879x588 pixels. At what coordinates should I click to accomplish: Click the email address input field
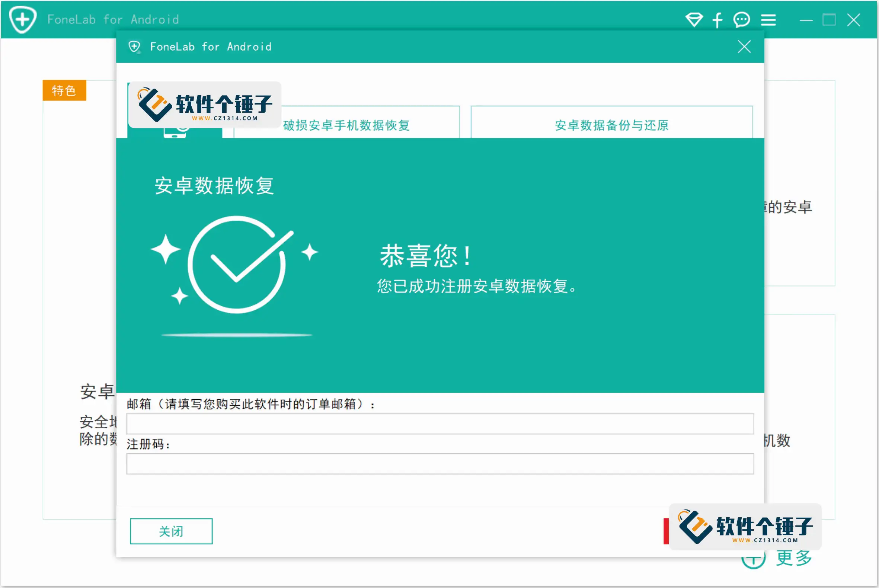tap(440, 424)
